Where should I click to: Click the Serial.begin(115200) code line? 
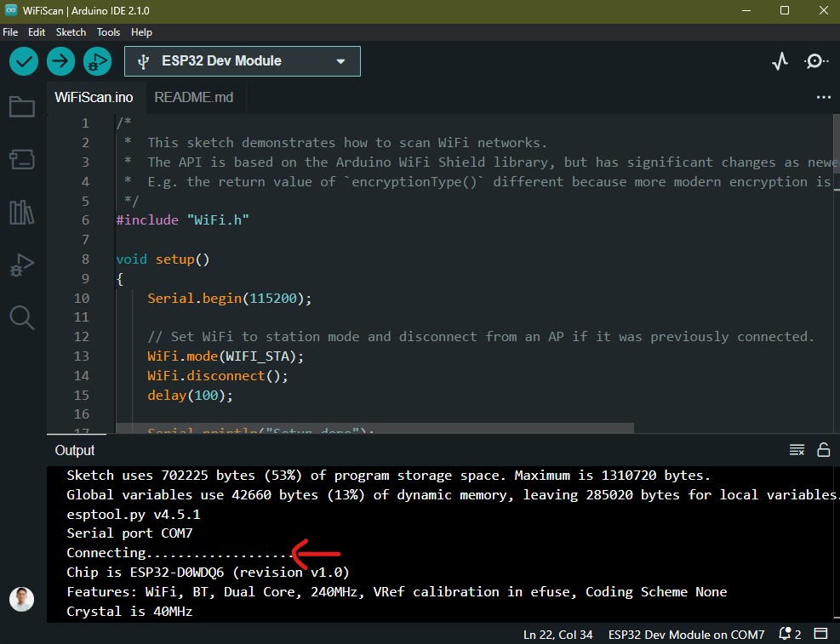(x=229, y=298)
